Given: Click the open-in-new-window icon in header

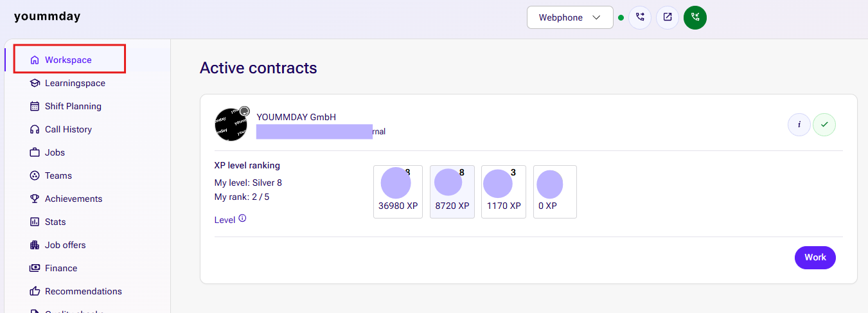Looking at the screenshot, I should tap(668, 17).
